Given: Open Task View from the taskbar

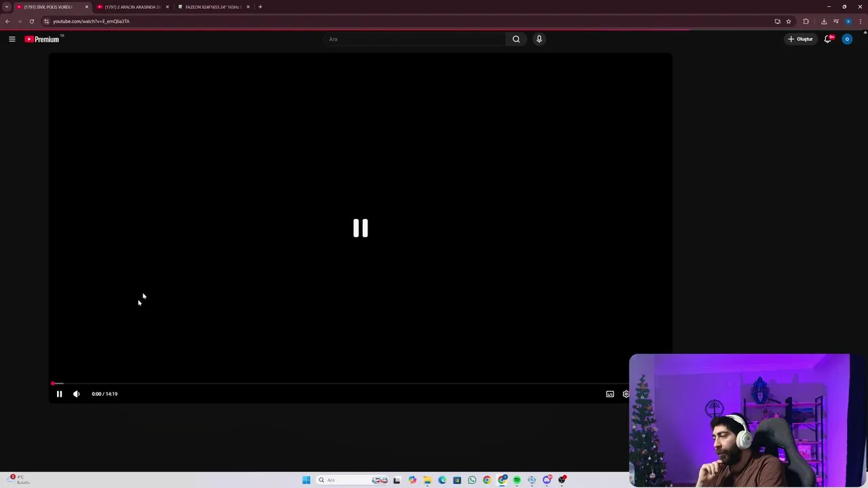Looking at the screenshot, I should tap(397, 480).
